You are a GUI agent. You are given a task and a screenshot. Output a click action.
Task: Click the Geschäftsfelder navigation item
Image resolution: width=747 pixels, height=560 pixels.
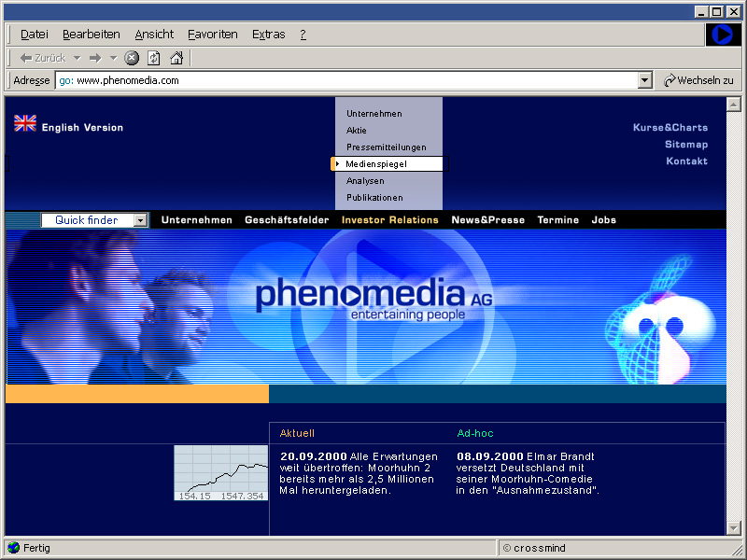287,220
